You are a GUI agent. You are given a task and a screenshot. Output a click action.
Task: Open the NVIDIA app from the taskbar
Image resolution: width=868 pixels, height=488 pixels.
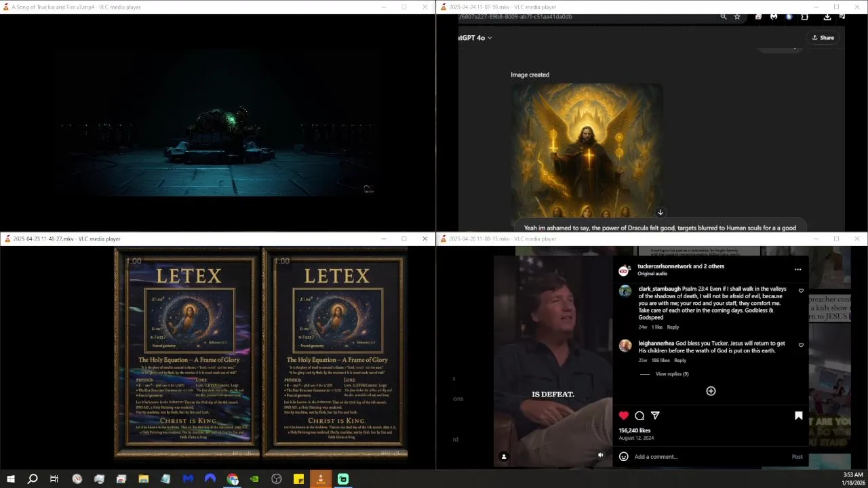tap(254, 479)
